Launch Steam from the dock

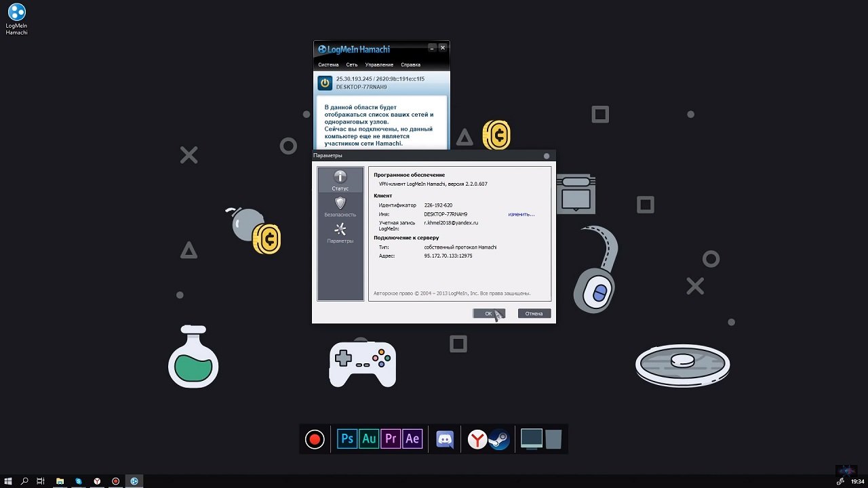tap(499, 440)
